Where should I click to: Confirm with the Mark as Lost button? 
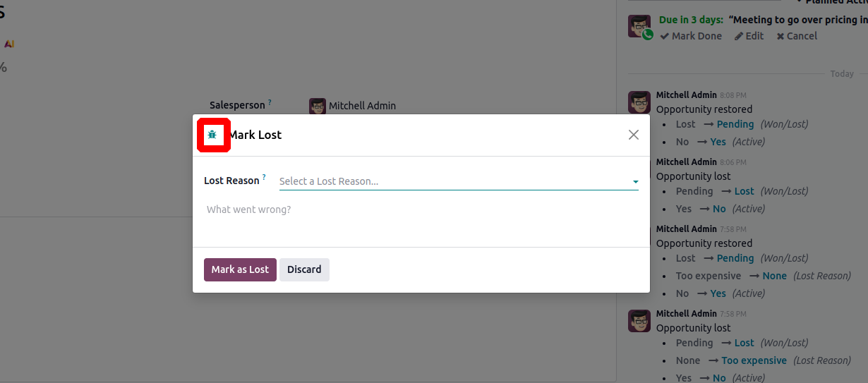(240, 269)
